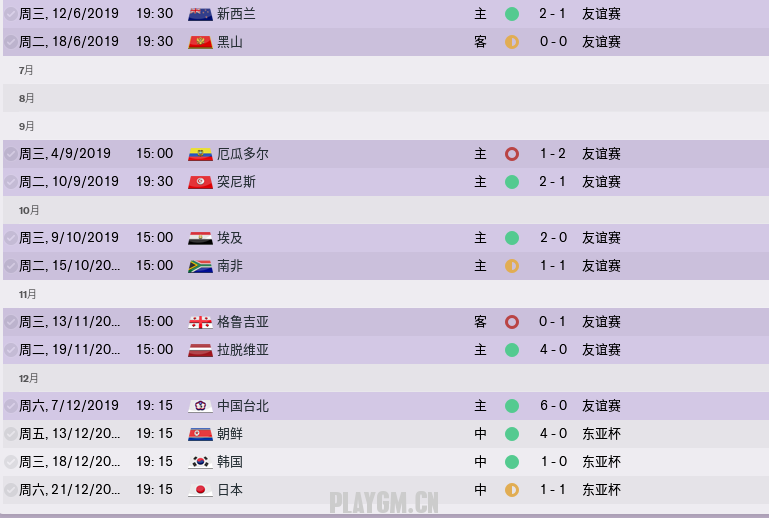
Task: Click the New Zealand flag icon
Action: (200, 14)
